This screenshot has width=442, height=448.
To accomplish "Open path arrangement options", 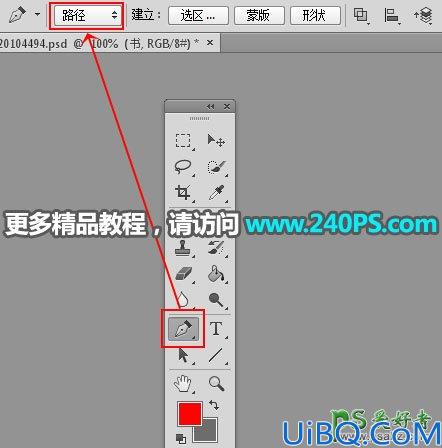I will coord(423,15).
